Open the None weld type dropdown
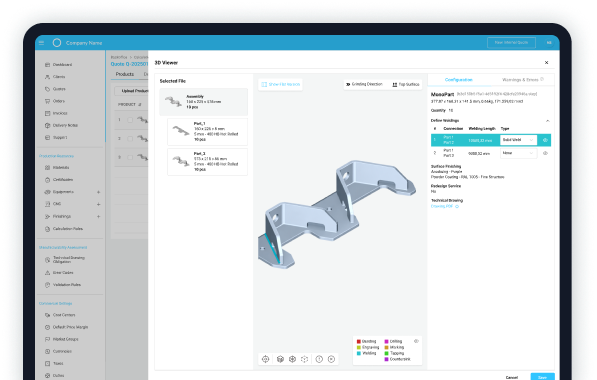 518,153
